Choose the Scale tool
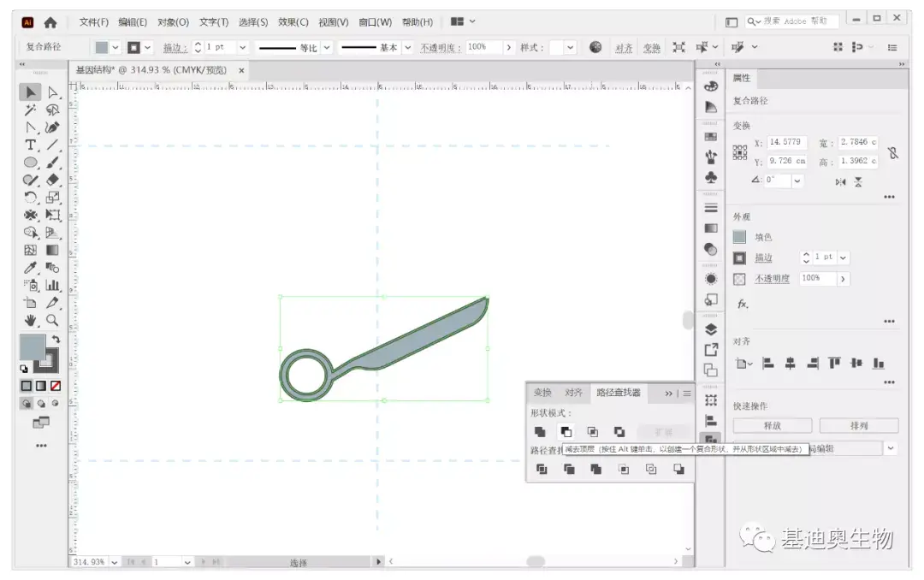 (x=52, y=198)
